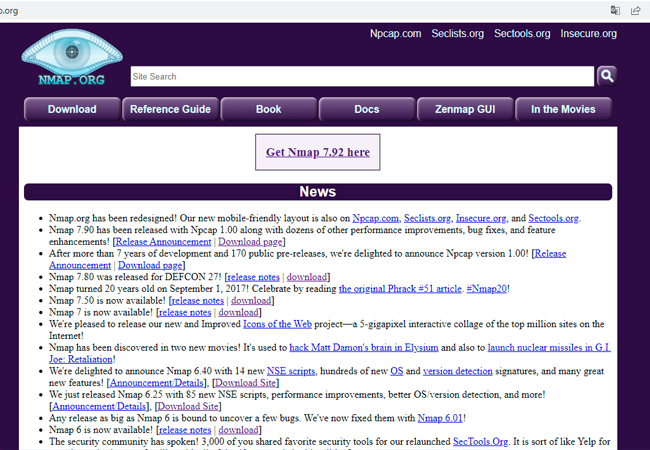The height and width of the screenshot is (450, 650).
Task: Open Nmap 7 release notes link
Action: coord(185,312)
